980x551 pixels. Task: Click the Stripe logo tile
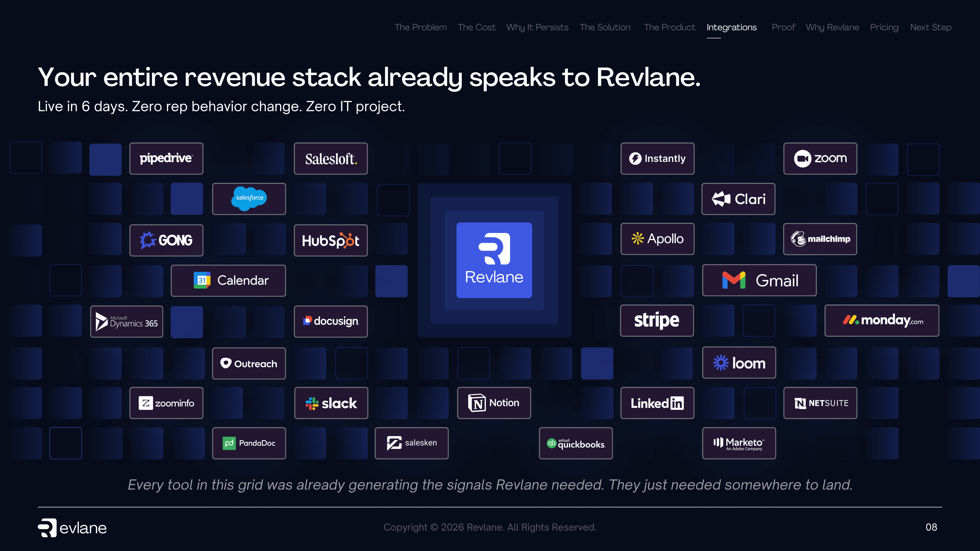(657, 321)
